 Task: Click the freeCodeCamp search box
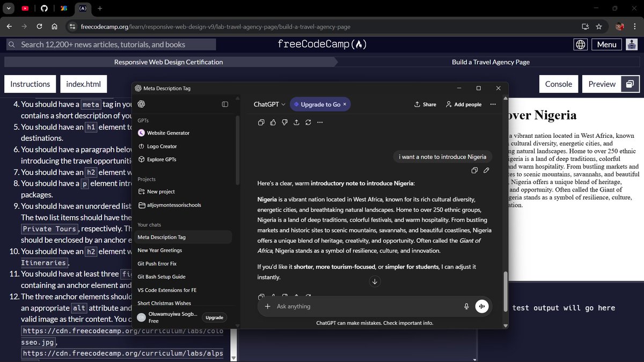(x=111, y=45)
